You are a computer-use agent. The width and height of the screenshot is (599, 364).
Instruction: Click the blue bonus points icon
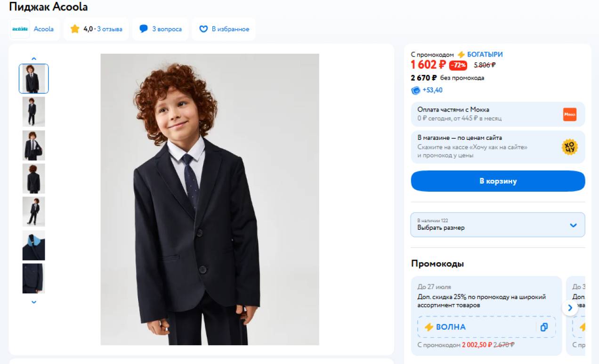(x=416, y=90)
